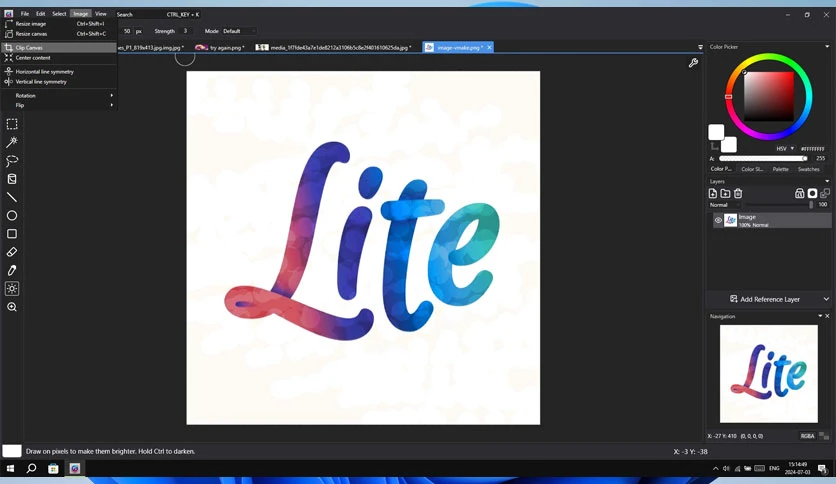Select the Lasso selection tool
This screenshot has height=484, width=836.
click(x=12, y=160)
